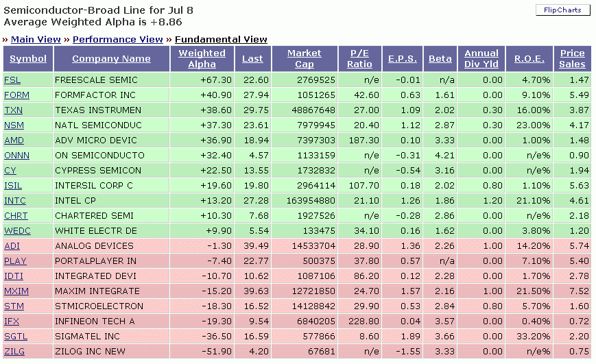Click the FlipCharts button
Viewport: 596px width, 364px height.
click(x=562, y=10)
